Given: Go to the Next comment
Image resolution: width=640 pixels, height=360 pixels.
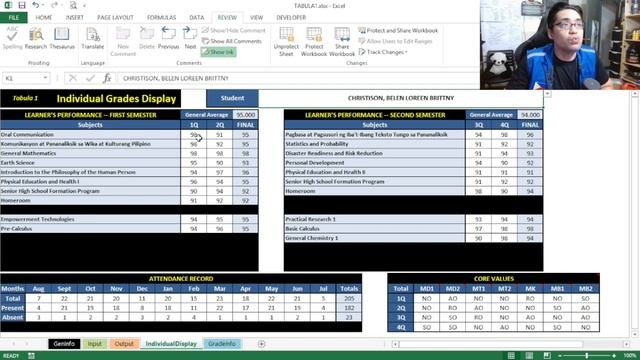Looking at the screenshot, I should click(190, 39).
